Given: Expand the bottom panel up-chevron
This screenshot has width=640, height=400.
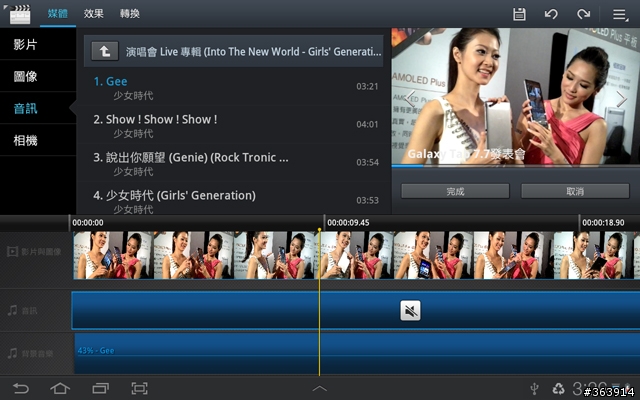Looking at the screenshot, I should pos(320,389).
